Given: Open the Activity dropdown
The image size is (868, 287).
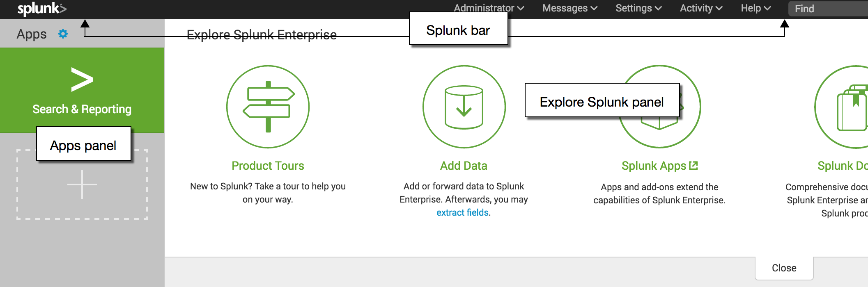Looking at the screenshot, I should (701, 8).
